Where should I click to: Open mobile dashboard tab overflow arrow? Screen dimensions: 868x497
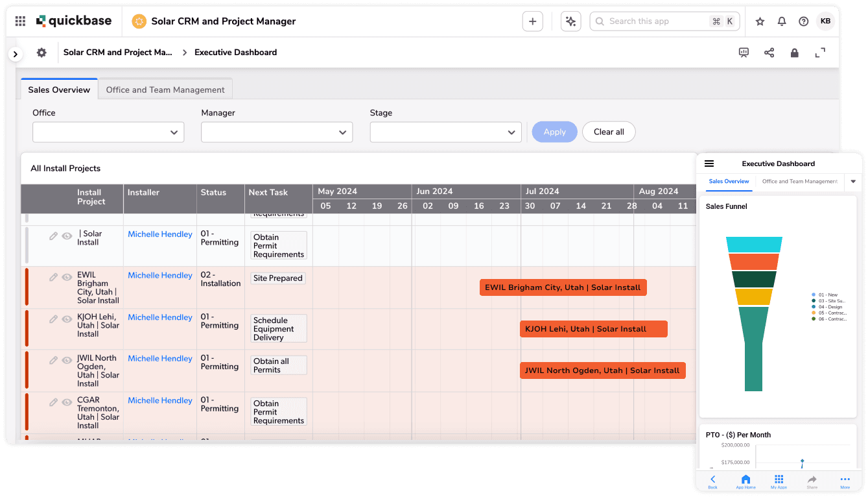853,182
